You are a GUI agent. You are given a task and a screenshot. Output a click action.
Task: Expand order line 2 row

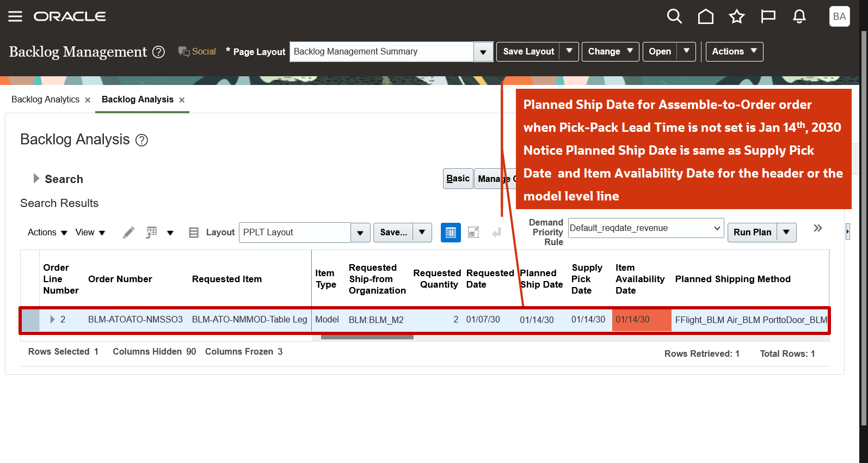click(52, 319)
